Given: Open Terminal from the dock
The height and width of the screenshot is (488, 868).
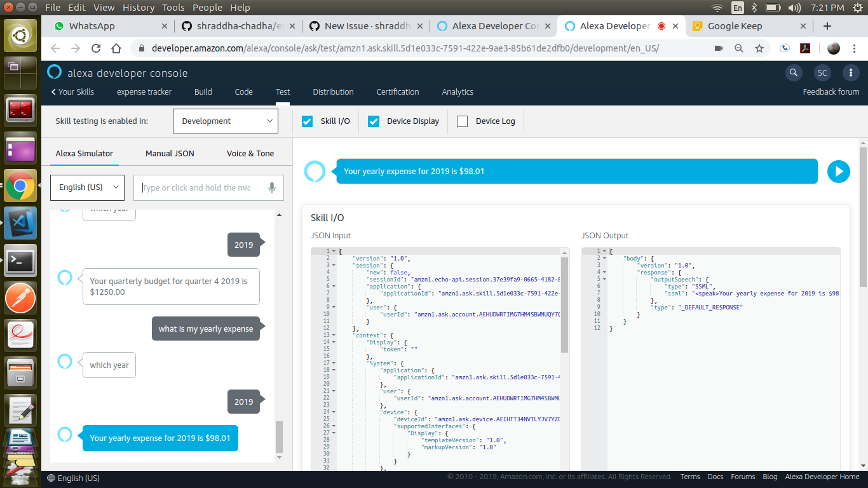Looking at the screenshot, I should [20, 260].
